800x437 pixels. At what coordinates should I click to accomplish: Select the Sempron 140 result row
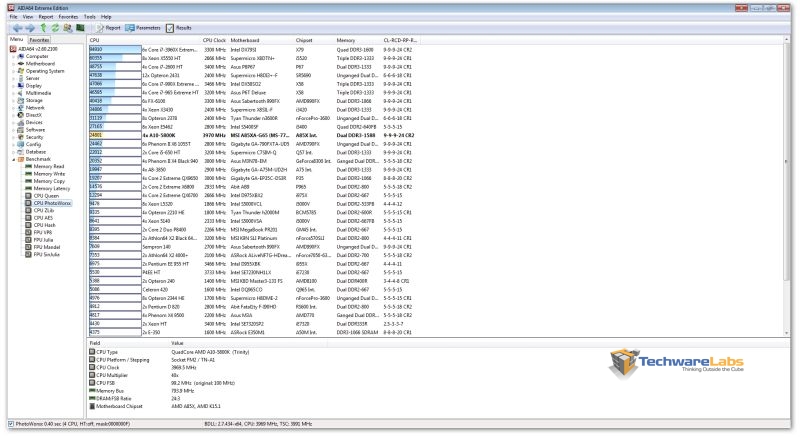point(252,247)
